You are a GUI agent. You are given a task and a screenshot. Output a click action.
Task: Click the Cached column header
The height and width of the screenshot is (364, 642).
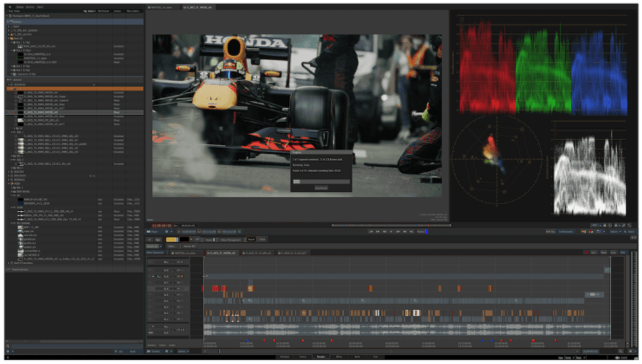pyautogui.click(x=117, y=11)
